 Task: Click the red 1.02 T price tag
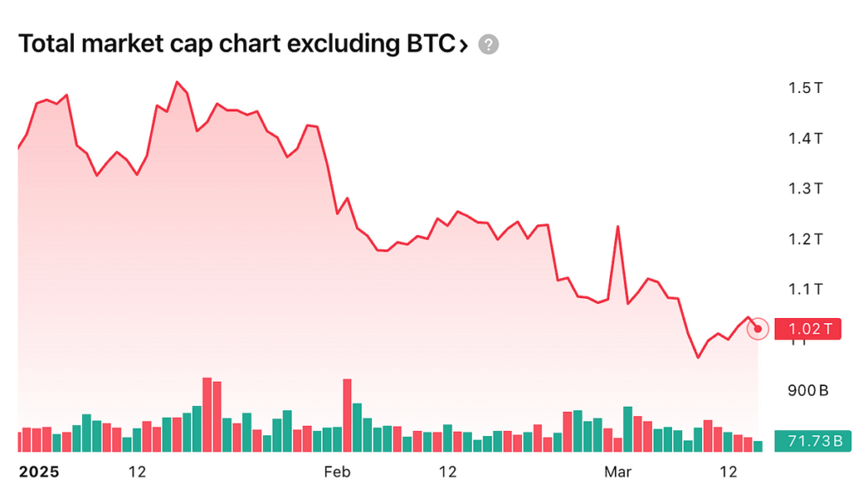[x=808, y=329]
